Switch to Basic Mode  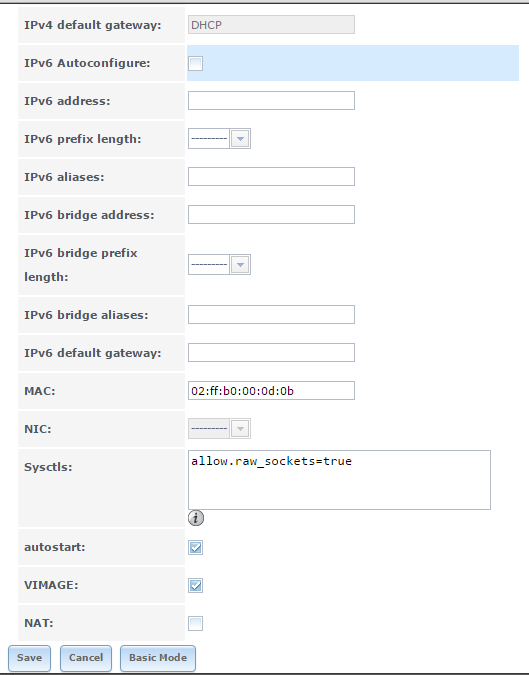pyautogui.click(x=158, y=658)
